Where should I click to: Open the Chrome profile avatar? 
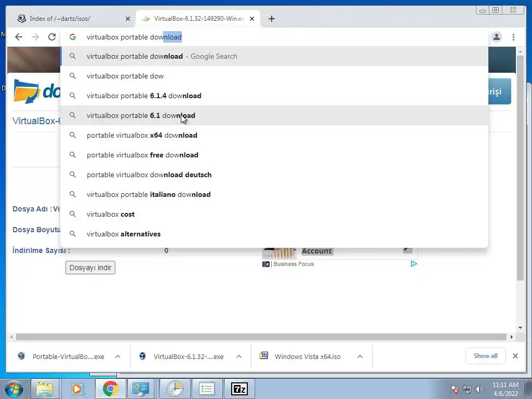(x=497, y=37)
